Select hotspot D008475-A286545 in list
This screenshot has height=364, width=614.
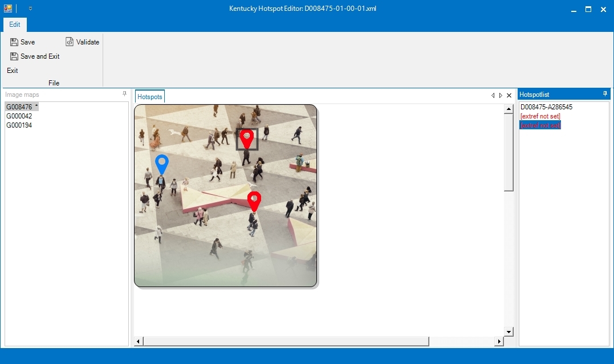point(546,107)
